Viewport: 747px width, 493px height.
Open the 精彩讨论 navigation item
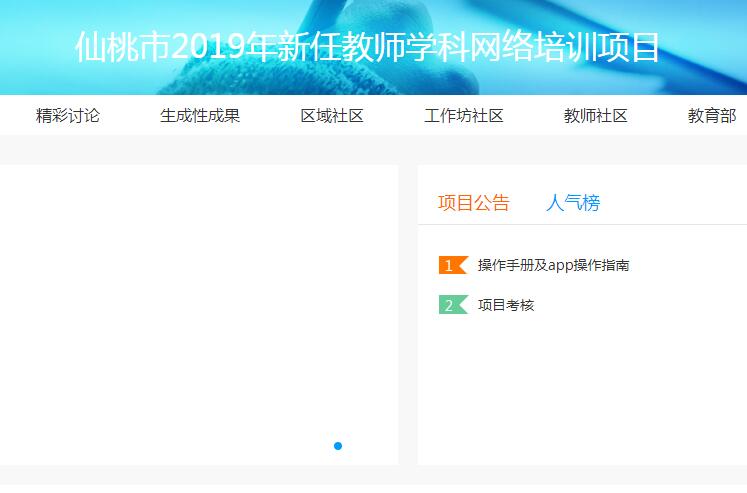(x=68, y=116)
